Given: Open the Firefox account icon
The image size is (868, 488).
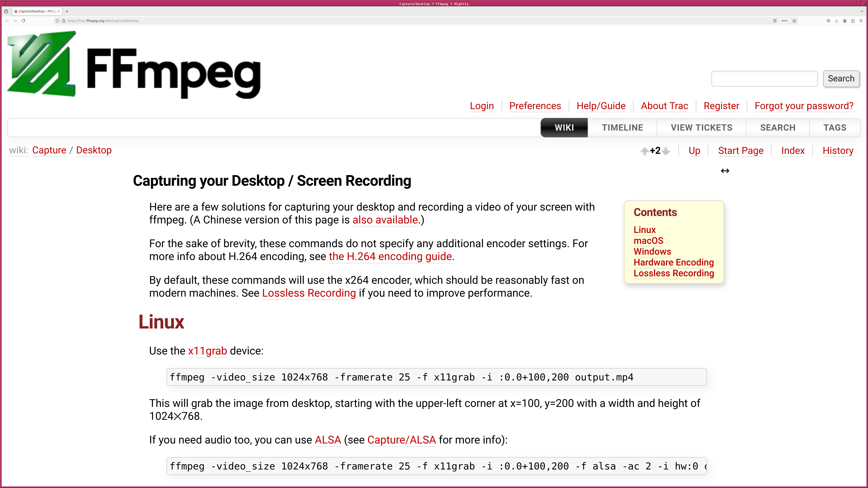Looking at the screenshot, I should tap(845, 21).
